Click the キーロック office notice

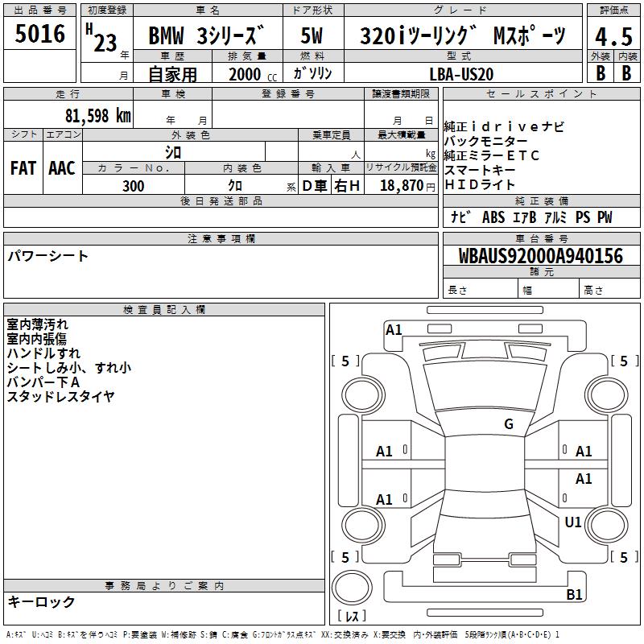coord(41,602)
